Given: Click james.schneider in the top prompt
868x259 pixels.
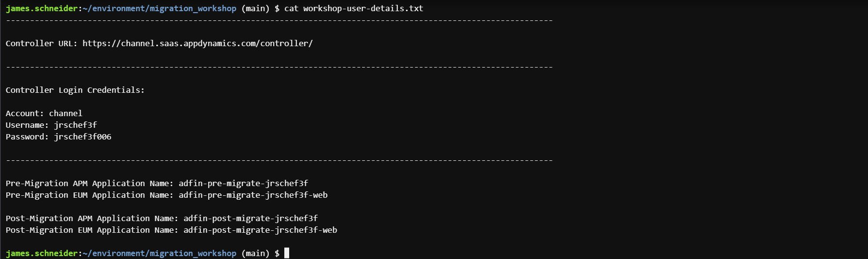Looking at the screenshot, I should (x=42, y=8).
